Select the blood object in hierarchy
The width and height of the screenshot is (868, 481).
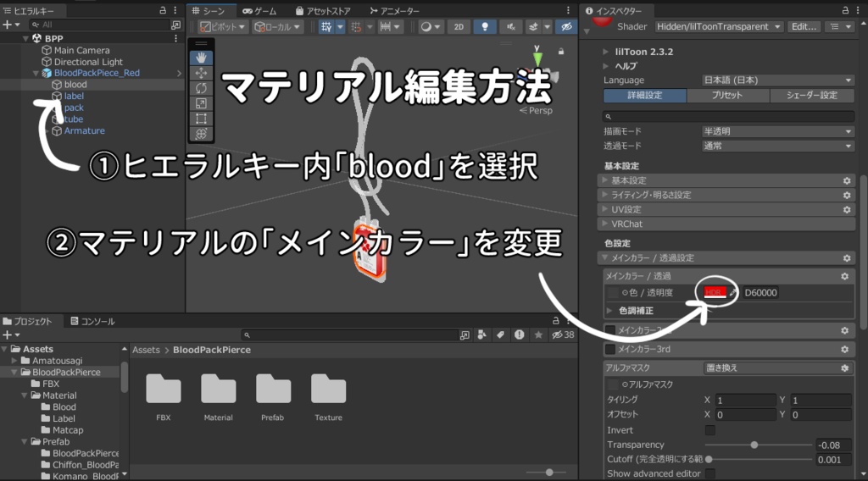point(75,85)
